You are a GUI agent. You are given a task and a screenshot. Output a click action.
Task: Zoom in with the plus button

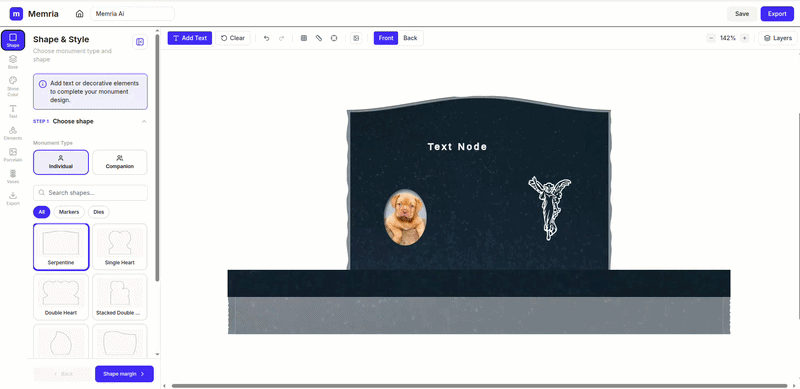coord(744,38)
